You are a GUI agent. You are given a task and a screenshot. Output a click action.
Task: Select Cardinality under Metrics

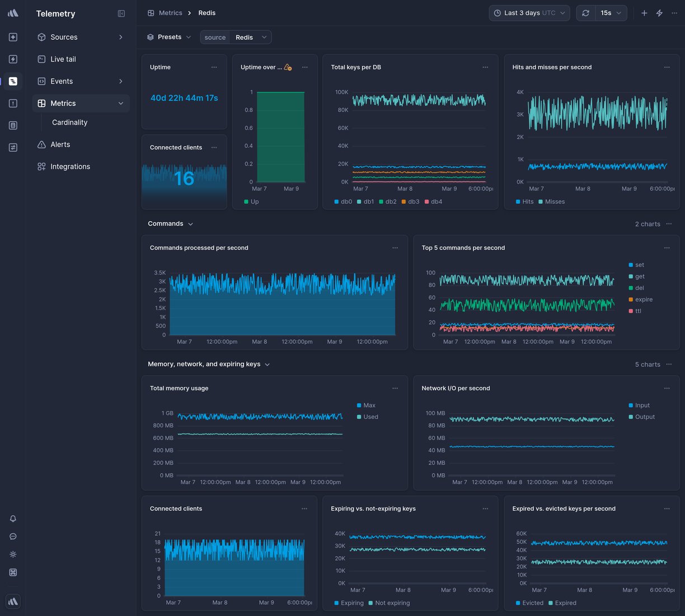pos(69,122)
